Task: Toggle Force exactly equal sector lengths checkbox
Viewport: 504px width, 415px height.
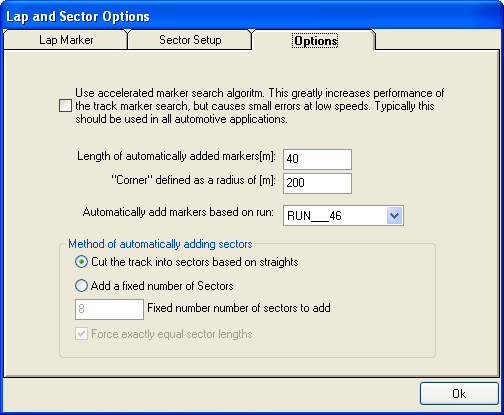Action: (x=81, y=334)
